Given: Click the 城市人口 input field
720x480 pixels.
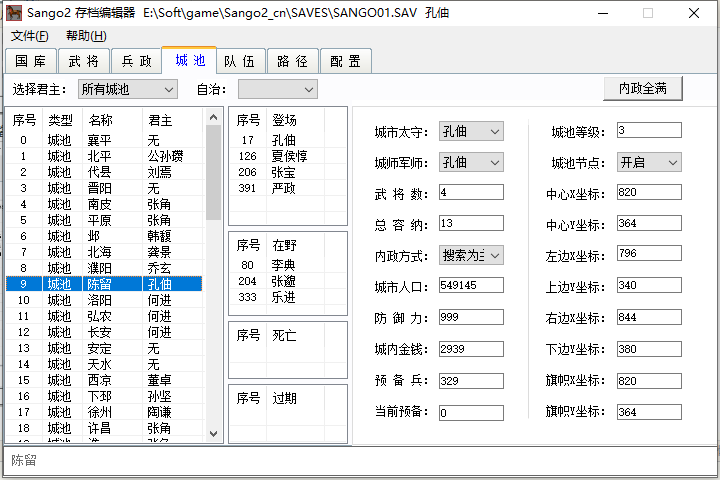Looking at the screenshot, I should pyautogui.click(x=470, y=286).
